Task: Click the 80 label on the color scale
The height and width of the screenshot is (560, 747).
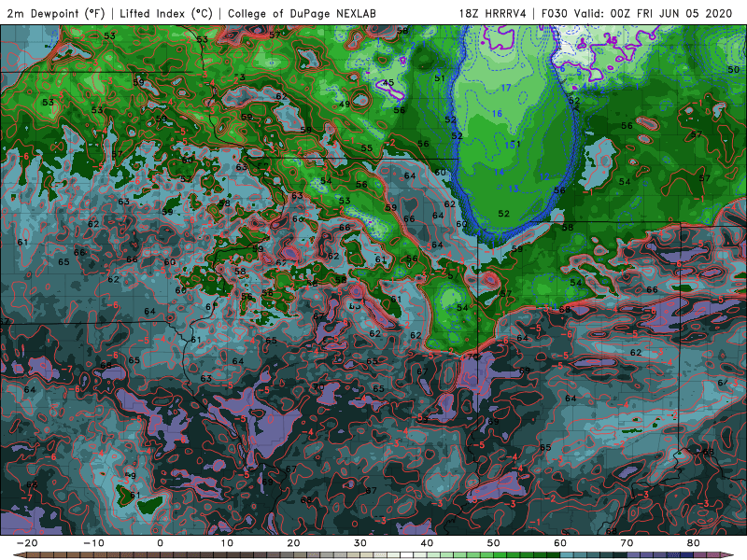Action: (694, 543)
